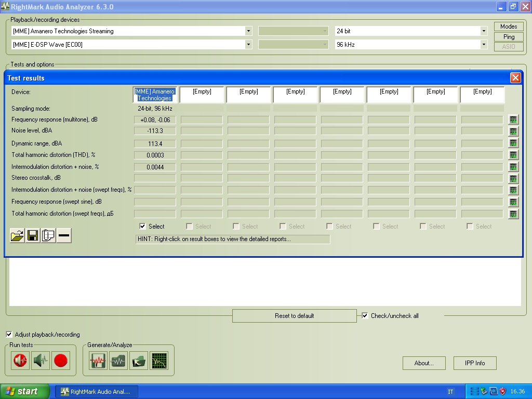Generate WAV test signal icon

(x=98, y=361)
